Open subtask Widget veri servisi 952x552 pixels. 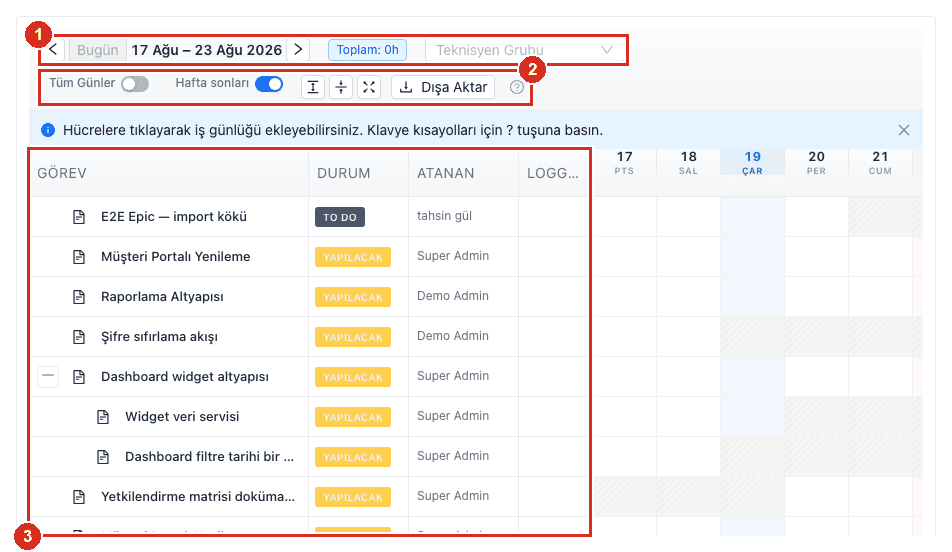tap(182, 417)
